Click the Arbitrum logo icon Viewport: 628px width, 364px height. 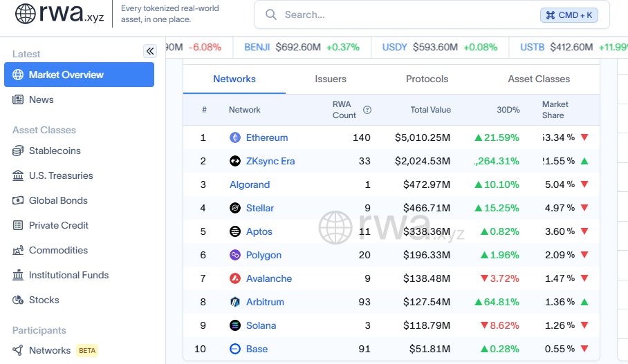(235, 302)
